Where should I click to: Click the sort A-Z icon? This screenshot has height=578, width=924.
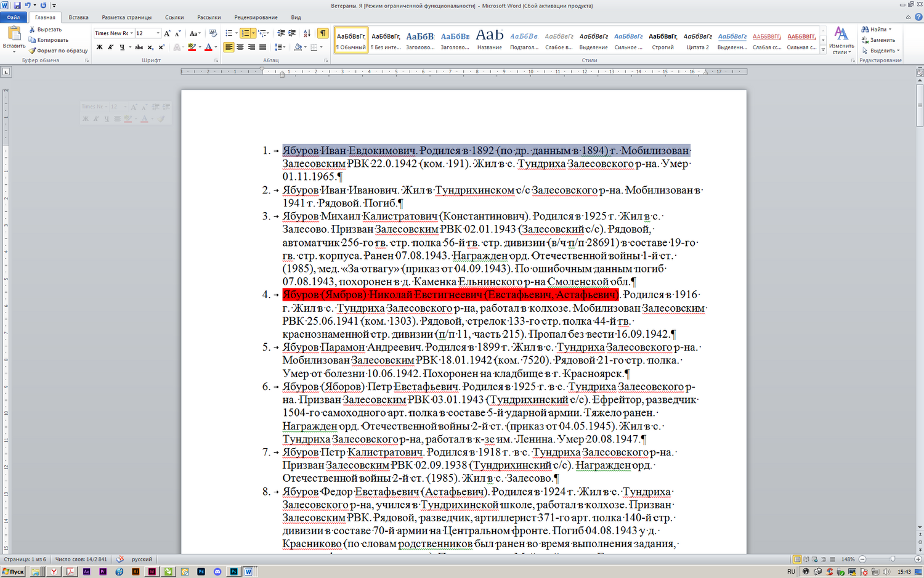[307, 33]
